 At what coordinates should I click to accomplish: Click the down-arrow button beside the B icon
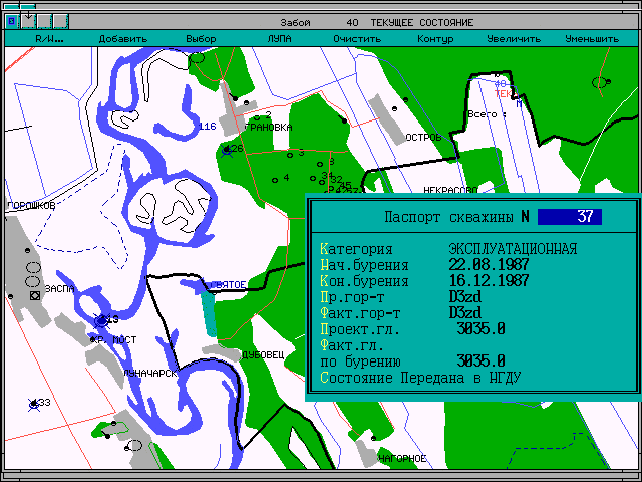(28, 21)
